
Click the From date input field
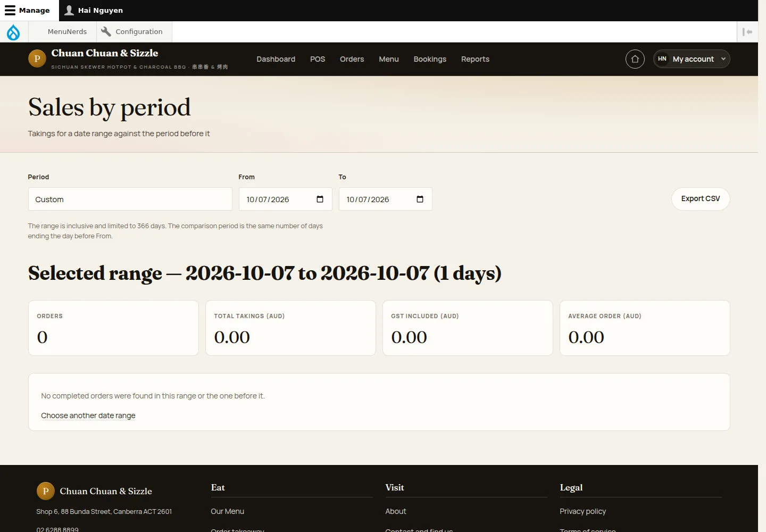pos(286,199)
